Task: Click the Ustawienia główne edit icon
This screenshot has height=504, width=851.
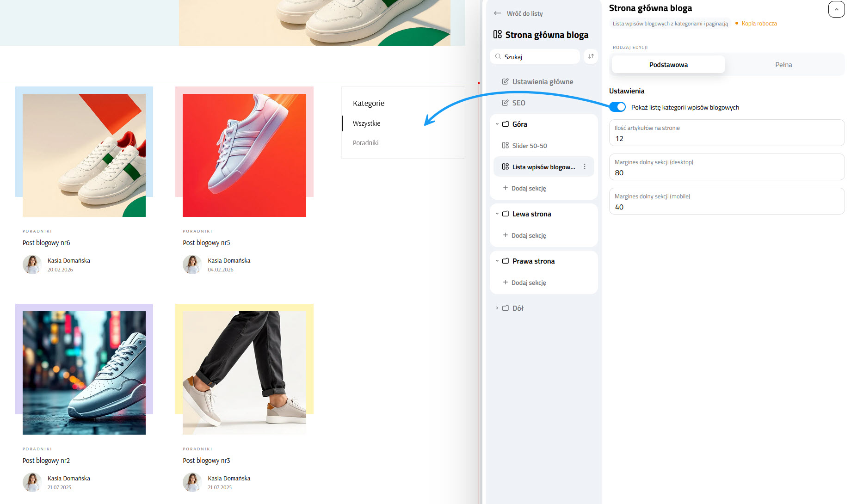Action: 505,81
